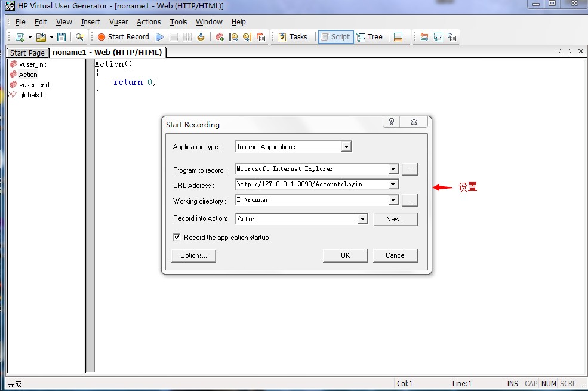Image resolution: width=588 pixels, height=391 pixels.
Task: Click the INS status bar indicator
Action: [x=512, y=383]
